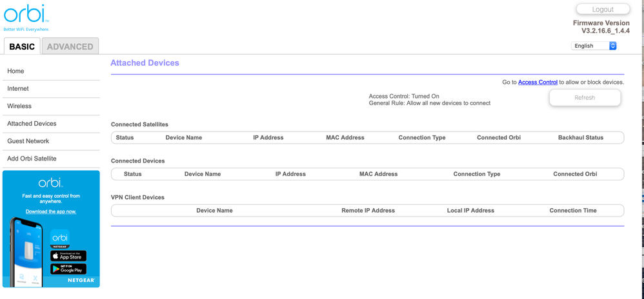Viewport: 644px width, 299px height.
Task: Click the App Store download badge
Action: point(68,256)
